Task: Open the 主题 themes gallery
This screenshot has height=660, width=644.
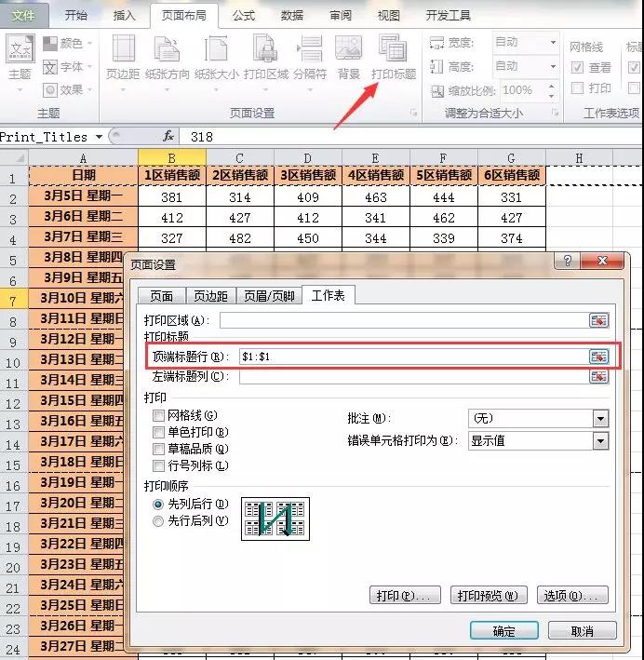Action: pyautogui.click(x=20, y=62)
